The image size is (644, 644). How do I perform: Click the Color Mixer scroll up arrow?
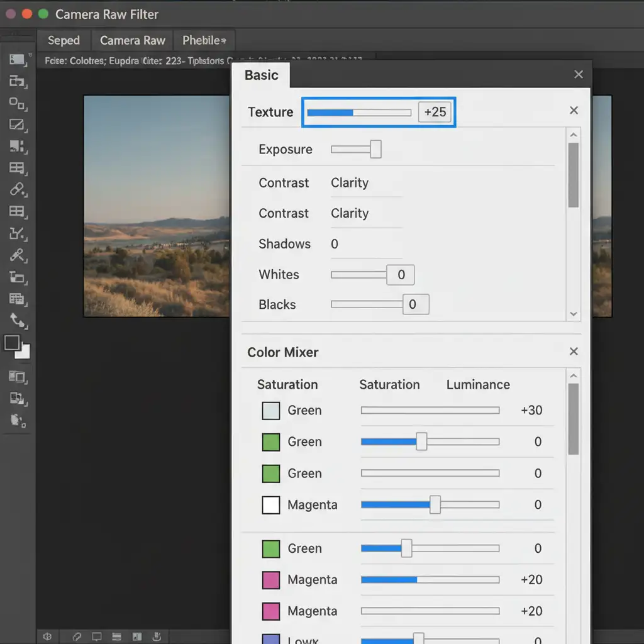coord(573,376)
